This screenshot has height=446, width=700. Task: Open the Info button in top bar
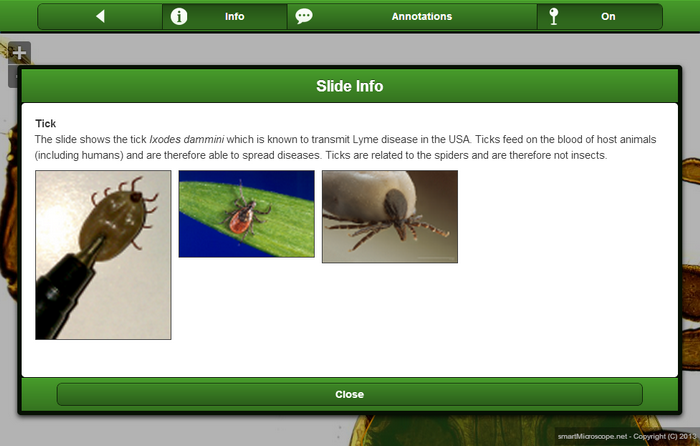pyautogui.click(x=225, y=17)
